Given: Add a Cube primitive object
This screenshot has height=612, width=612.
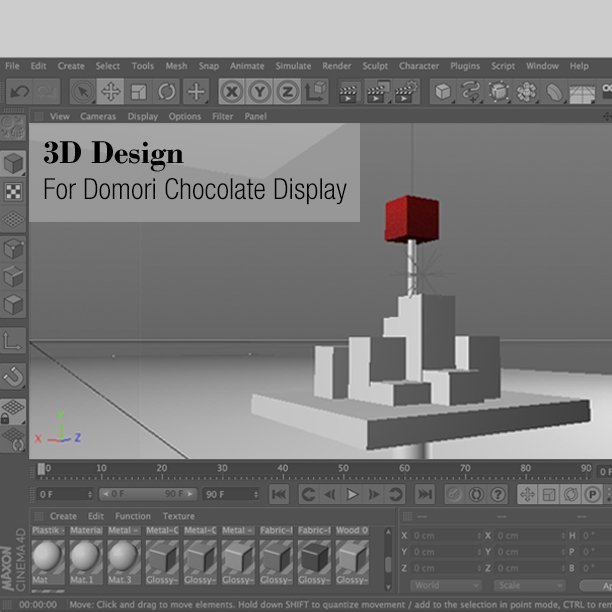Looking at the screenshot, I should 443,92.
